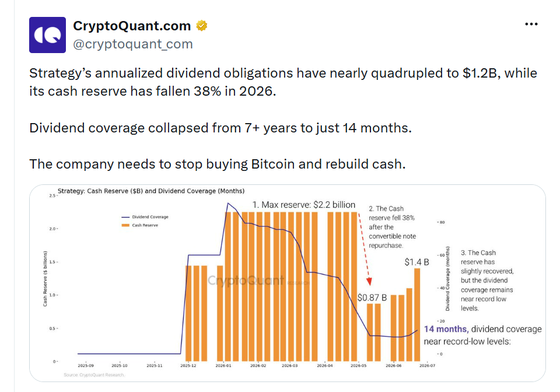Image resolution: width=560 pixels, height=392 pixels.
Task: Click the Cash Reserve orange legend swatch
Action: coord(125,225)
